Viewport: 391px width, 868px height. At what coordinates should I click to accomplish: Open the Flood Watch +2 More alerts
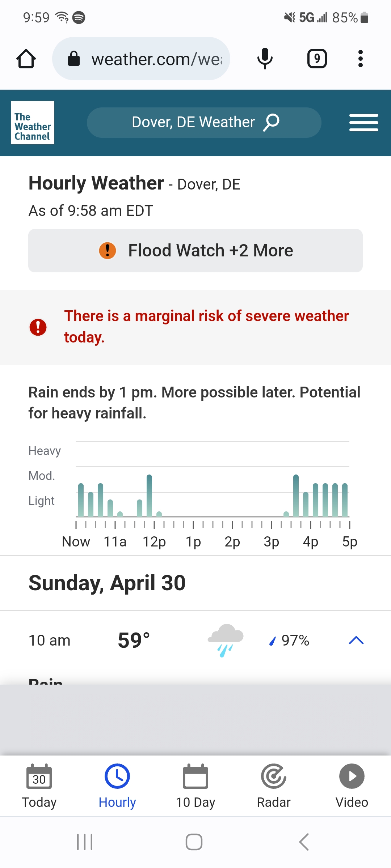click(195, 251)
